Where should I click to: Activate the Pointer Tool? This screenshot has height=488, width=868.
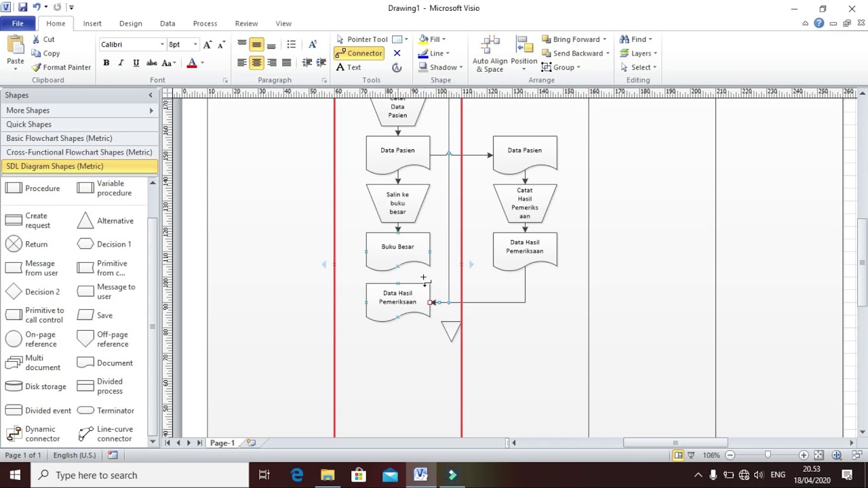coord(361,39)
